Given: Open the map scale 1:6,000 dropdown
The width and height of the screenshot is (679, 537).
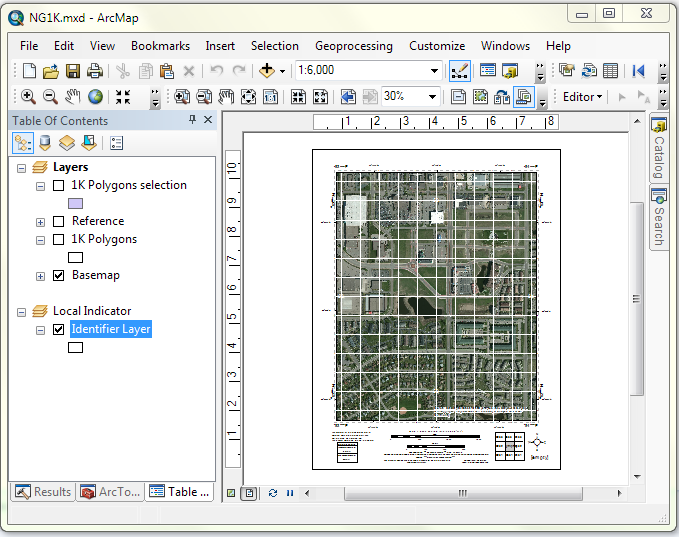Looking at the screenshot, I should pyautogui.click(x=434, y=71).
